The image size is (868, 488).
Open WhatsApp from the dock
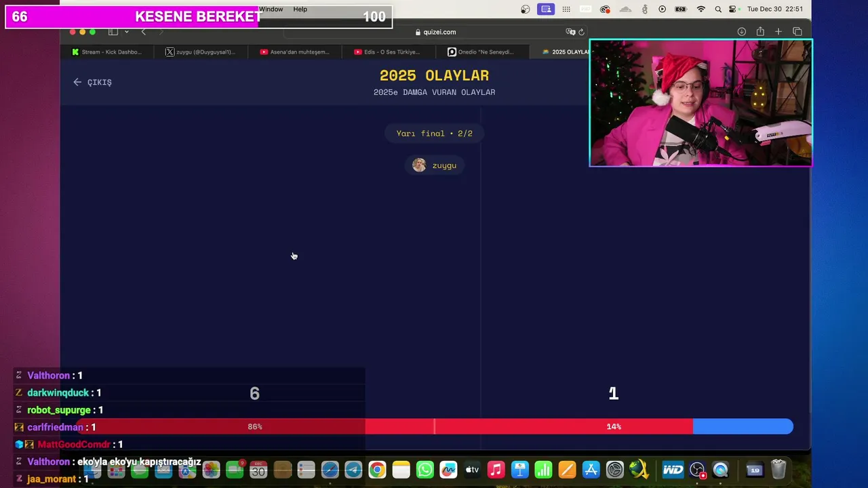[x=425, y=470]
